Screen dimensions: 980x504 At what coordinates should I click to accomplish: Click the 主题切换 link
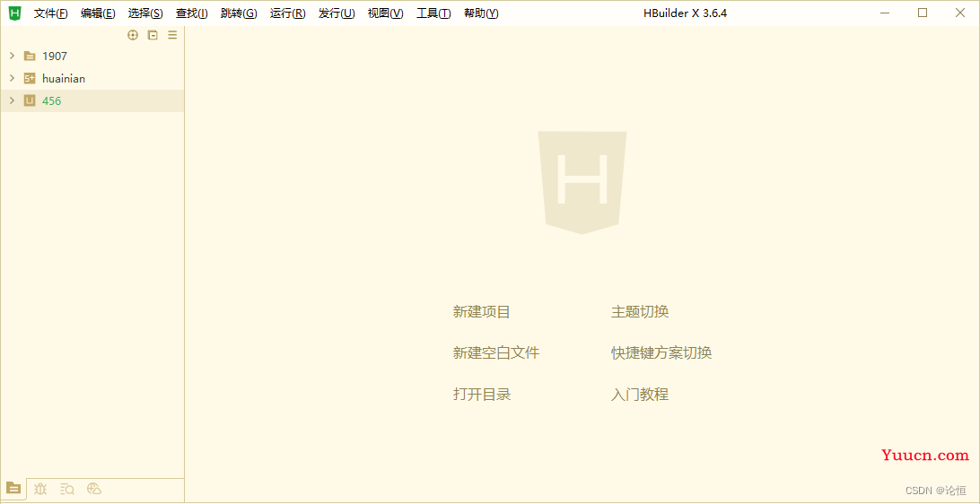click(x=640, y=312)
